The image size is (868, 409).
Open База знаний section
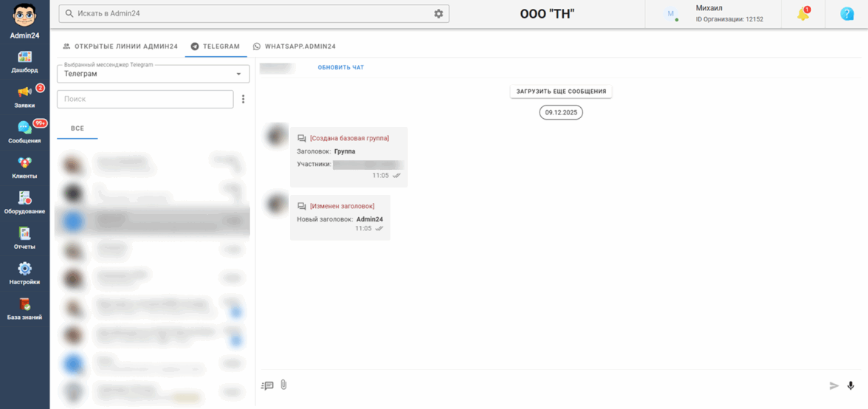point(24,309)
